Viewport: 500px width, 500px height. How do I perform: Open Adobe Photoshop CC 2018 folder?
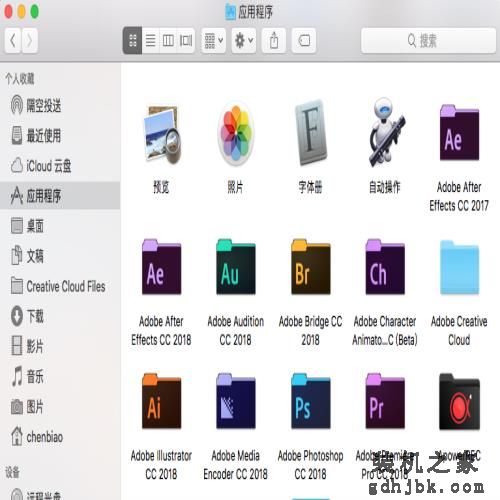pos(311,401)
